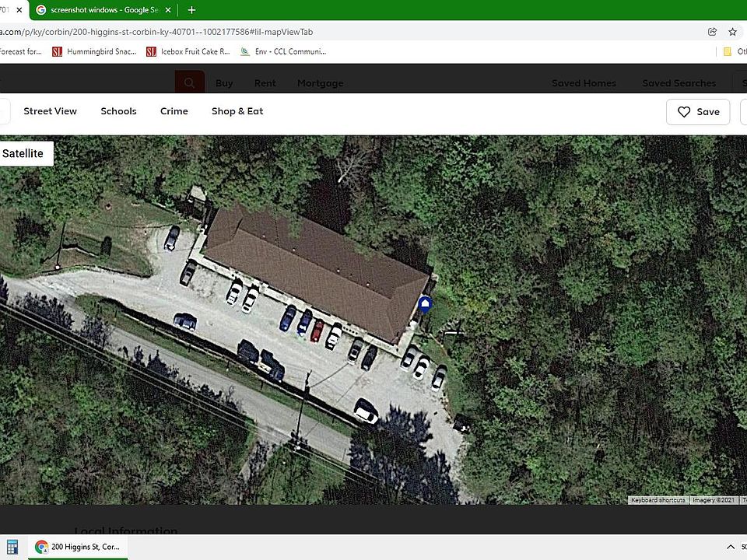
Task: Click the share page icon in address bar
Action: tap(713, 32)
